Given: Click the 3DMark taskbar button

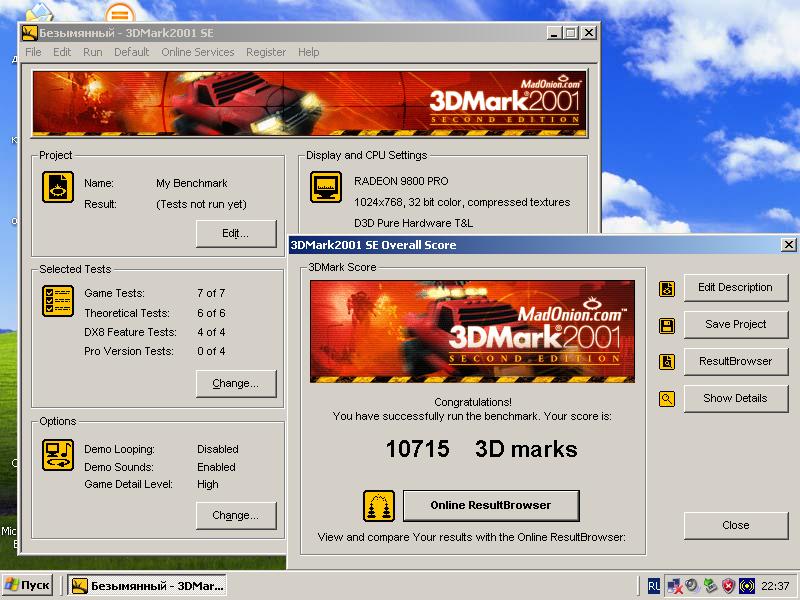Looking at the screenshot, I should click(x=147, y=586).
